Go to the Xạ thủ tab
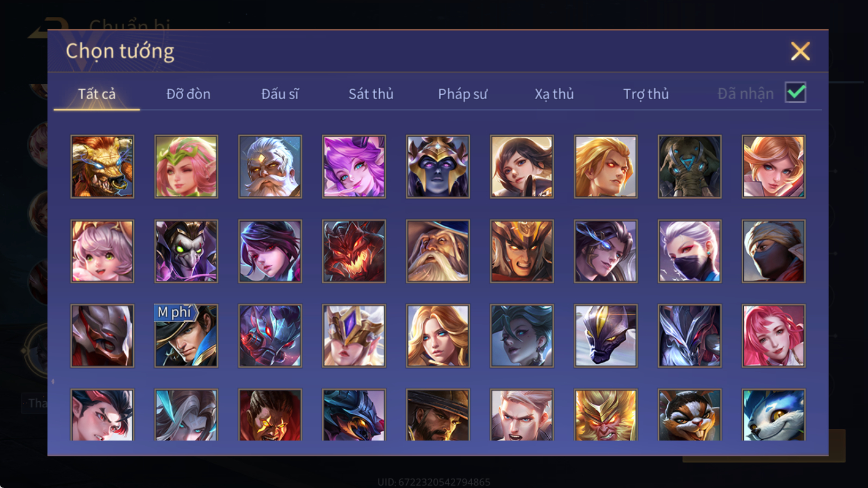 click(554, 94)
